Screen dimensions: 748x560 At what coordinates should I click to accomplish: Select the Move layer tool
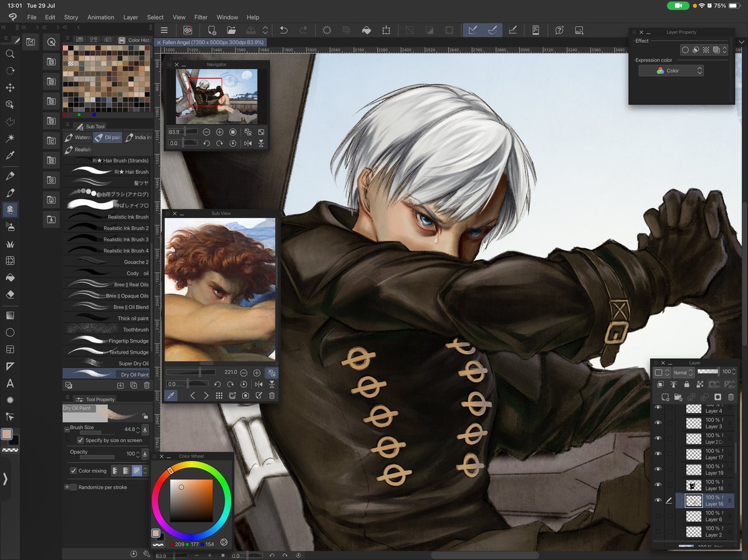10,88
